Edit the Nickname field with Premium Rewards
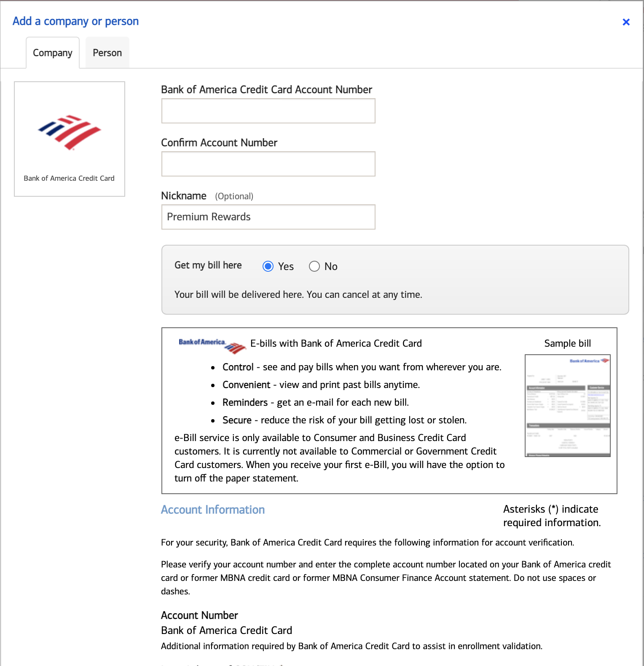Image resolution: width=644 pixels, height=666 pixels. pyautogui.click(x=268, y=217)
